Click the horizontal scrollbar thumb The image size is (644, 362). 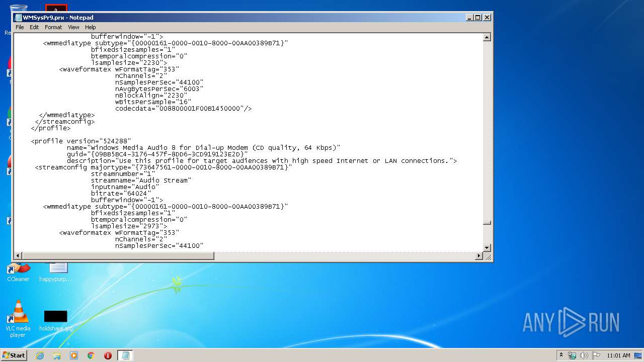point(118,256)
